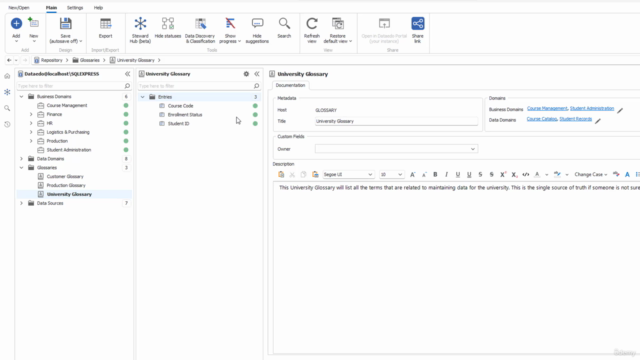Click Refresh view icon
Screen dimensions: 640x360
pyautogui.click(x=312, y=24)
